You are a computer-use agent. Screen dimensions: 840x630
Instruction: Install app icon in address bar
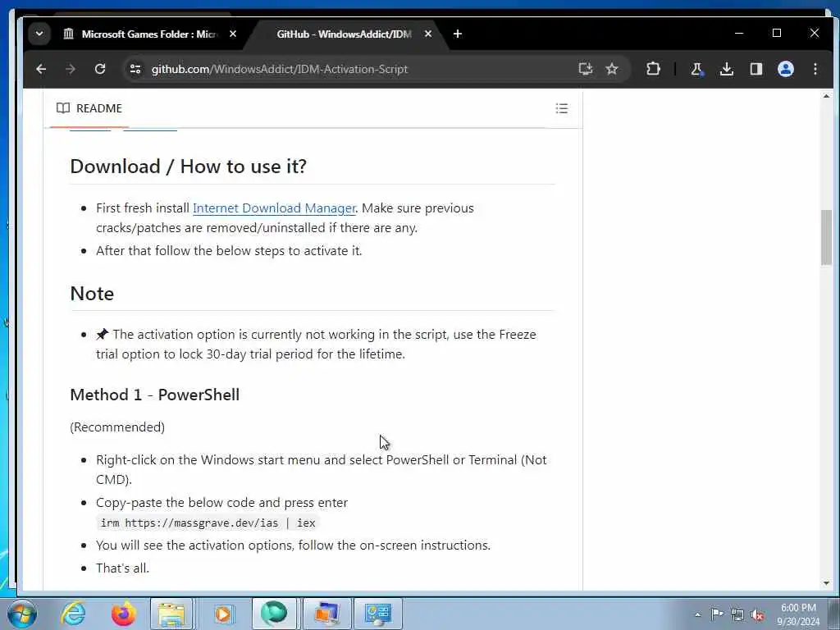pos(586,69)
